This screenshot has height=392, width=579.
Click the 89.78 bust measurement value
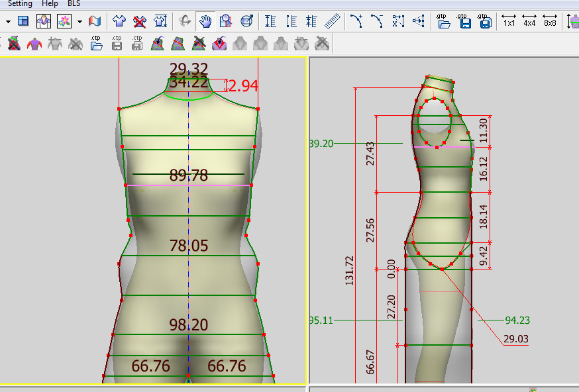189,175
